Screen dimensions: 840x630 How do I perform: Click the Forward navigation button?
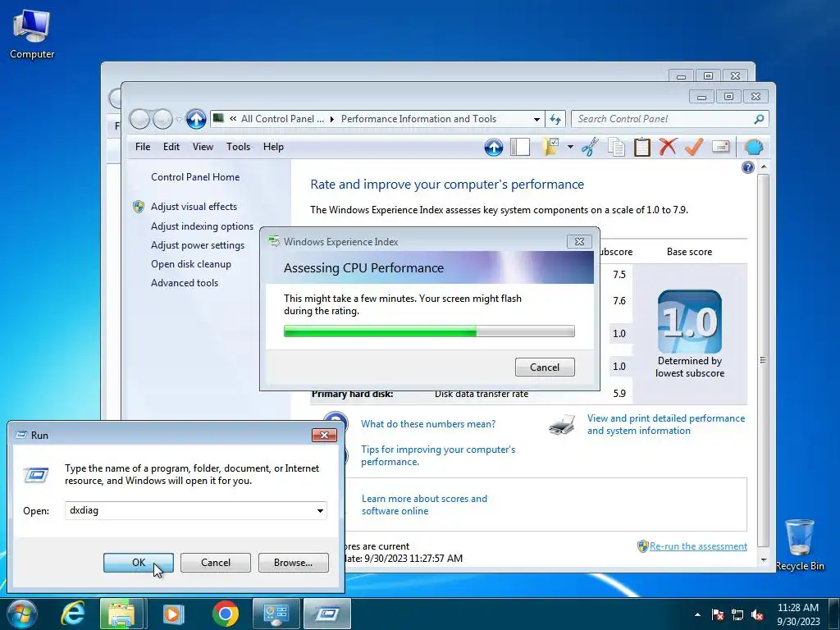tap(162, 119)
